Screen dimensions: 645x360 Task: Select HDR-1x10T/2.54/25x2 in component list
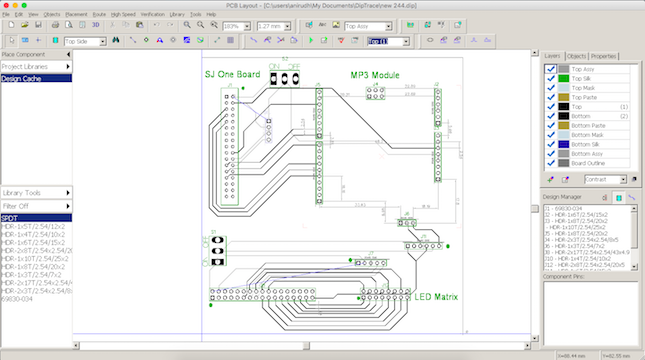coord(36,259)
